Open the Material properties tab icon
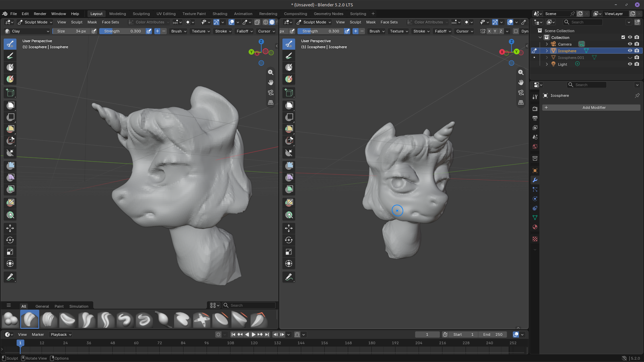 [535, 227]
